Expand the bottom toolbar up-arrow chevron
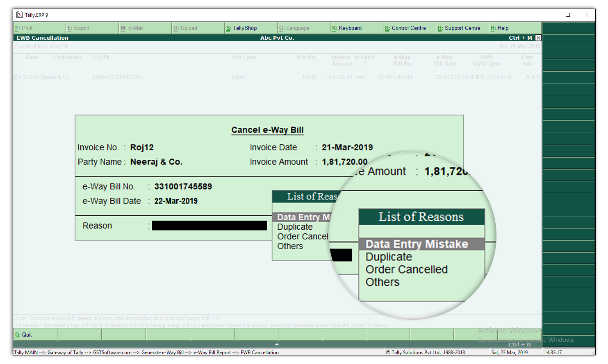This screenshot has width=608, height=364. point(277,344)
